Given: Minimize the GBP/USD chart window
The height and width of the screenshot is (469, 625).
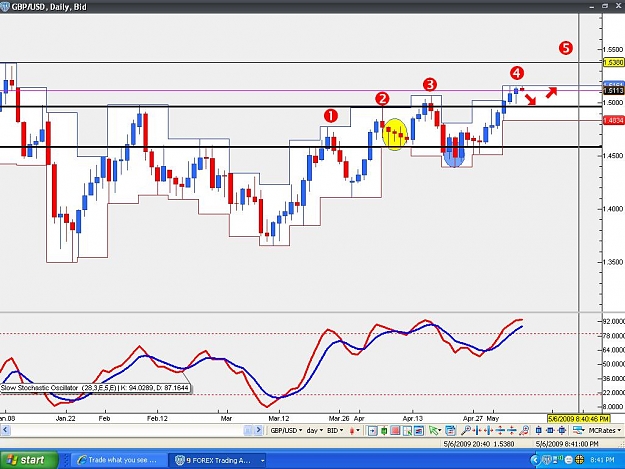Looking at the screenshot, I should point(592,6).
